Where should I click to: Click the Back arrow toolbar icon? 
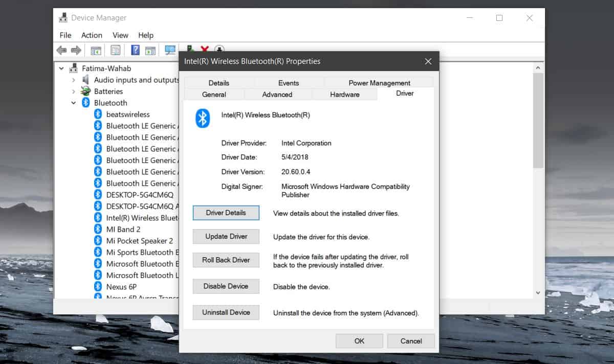(61, 50)
